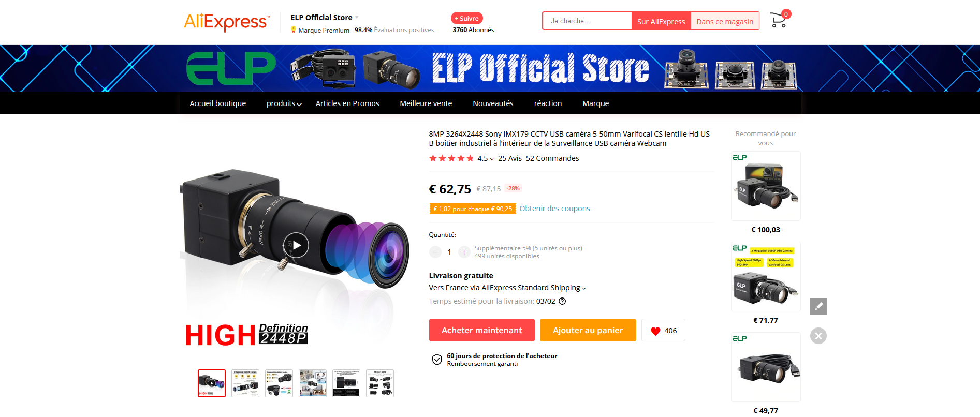The height and width of the screenshot is (417, 980).
Task: Open the shopping cart icon
Action: (778, 20)
